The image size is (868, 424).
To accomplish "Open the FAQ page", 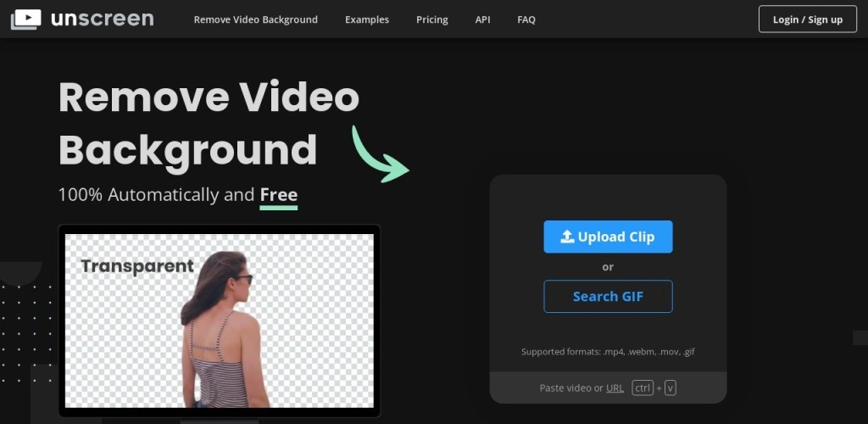I will 526,20.
